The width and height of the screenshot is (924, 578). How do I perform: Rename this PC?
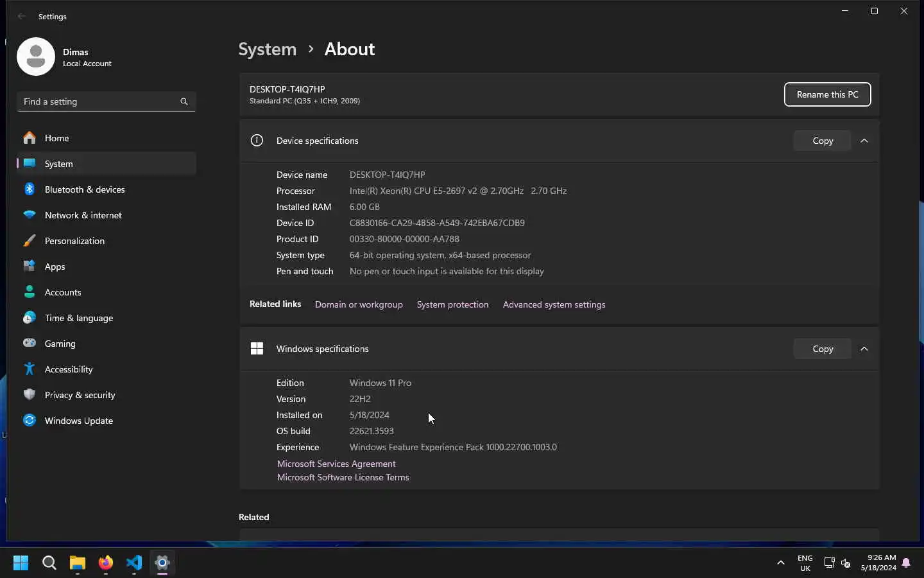827,94
